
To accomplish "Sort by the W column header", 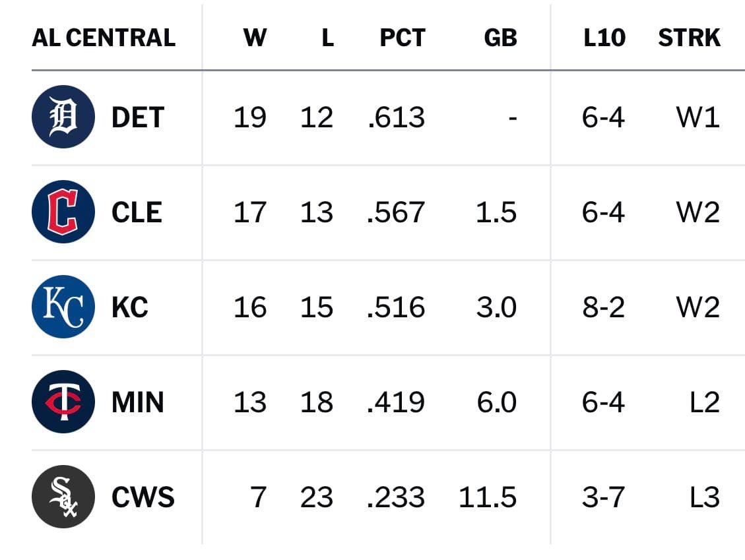I will point(255,38).
